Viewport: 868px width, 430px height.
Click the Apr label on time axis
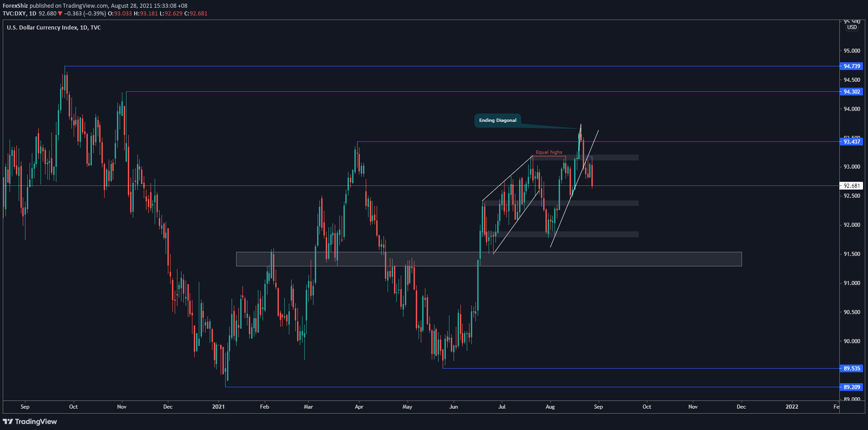[x=359, y=407]
